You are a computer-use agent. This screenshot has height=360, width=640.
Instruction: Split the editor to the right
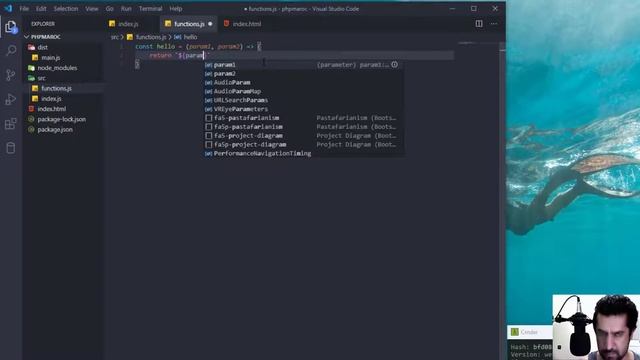coord(479,24)
